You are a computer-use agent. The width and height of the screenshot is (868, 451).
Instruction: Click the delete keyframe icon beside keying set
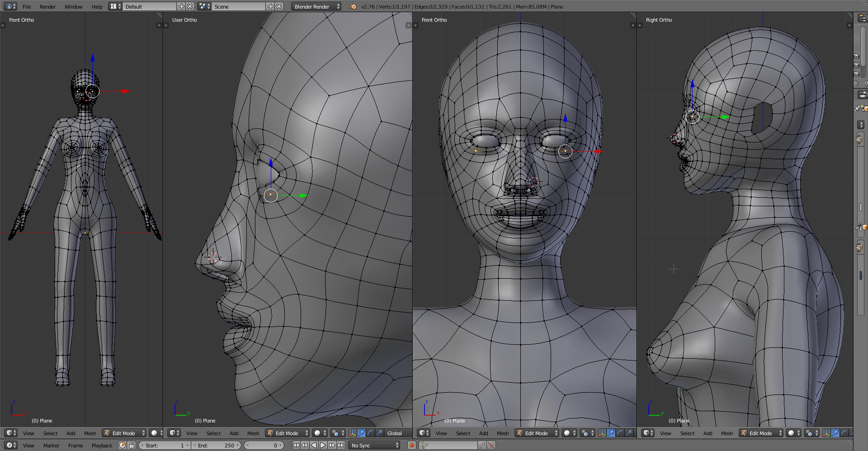491,446
